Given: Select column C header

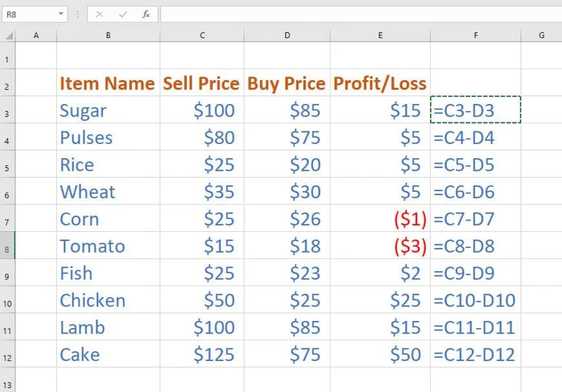Looking at the screenshot, I should (x=202, y=35).
